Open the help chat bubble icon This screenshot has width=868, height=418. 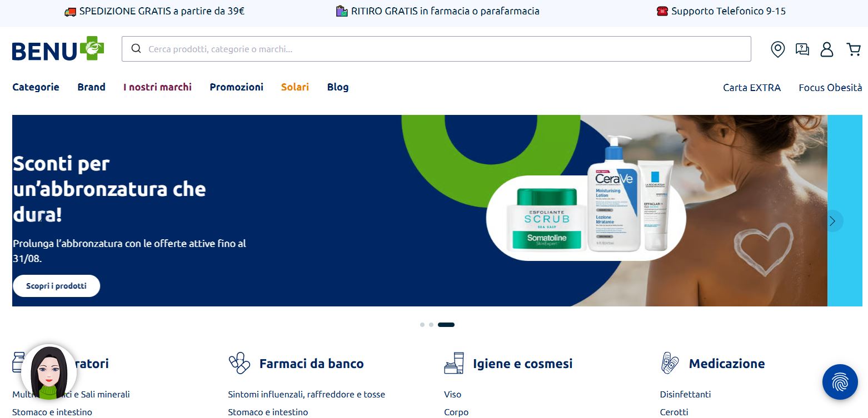click(x=802, y=49)
